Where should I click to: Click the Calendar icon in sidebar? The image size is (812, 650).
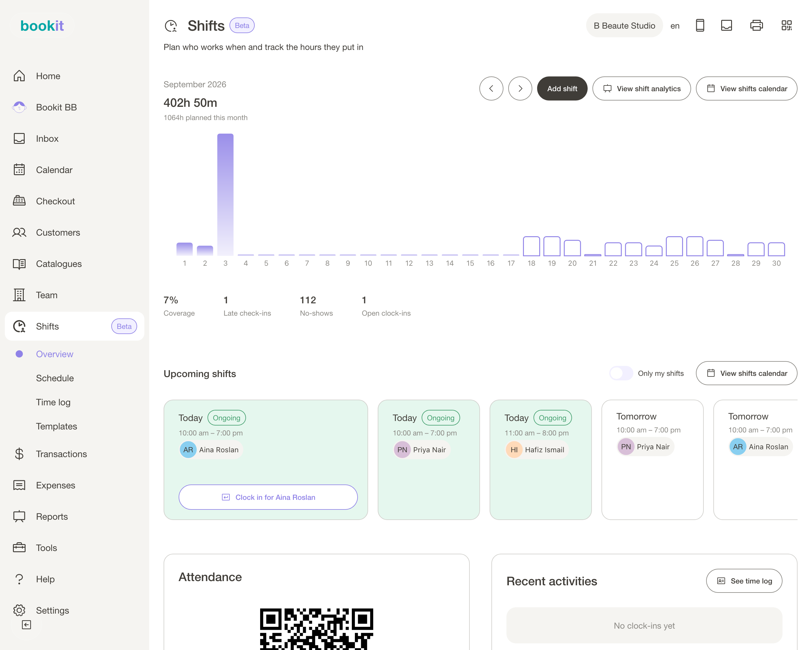(x=19, y=169)
